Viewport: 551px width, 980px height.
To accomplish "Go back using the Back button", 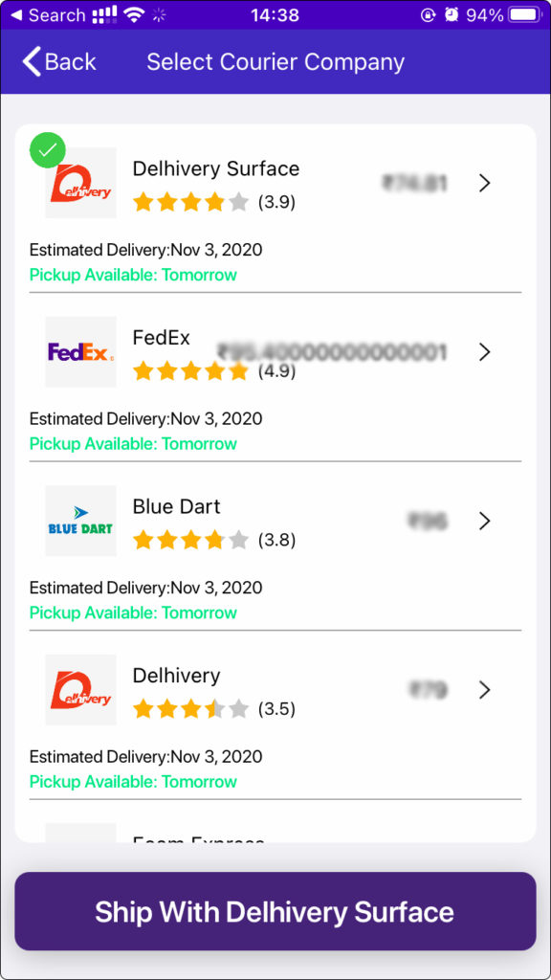I will pos(58,62).
